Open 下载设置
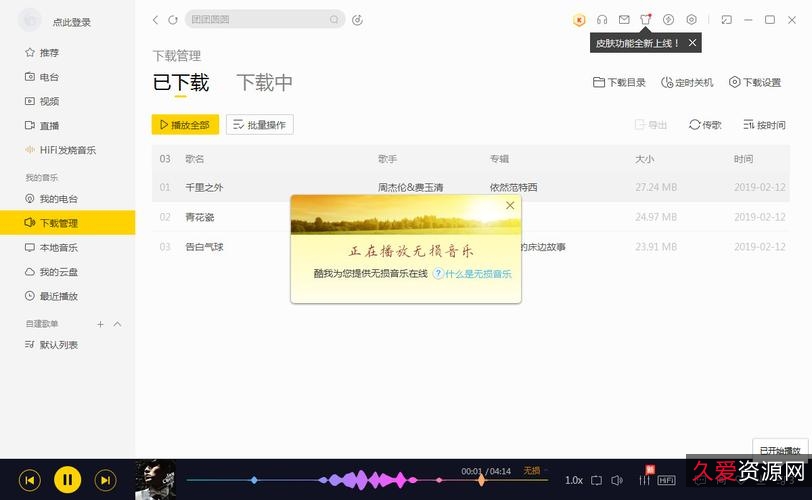812x500 pixels. tap(755, 82)
